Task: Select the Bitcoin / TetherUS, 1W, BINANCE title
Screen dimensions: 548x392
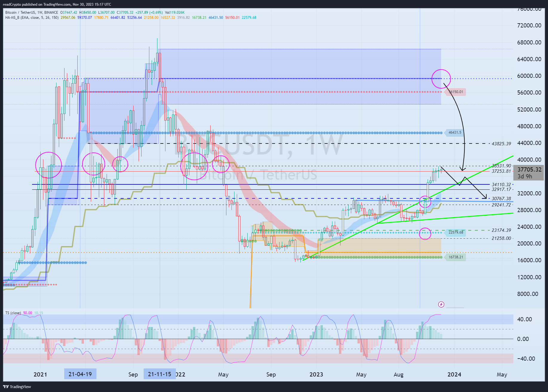Action: click(32, 13)
